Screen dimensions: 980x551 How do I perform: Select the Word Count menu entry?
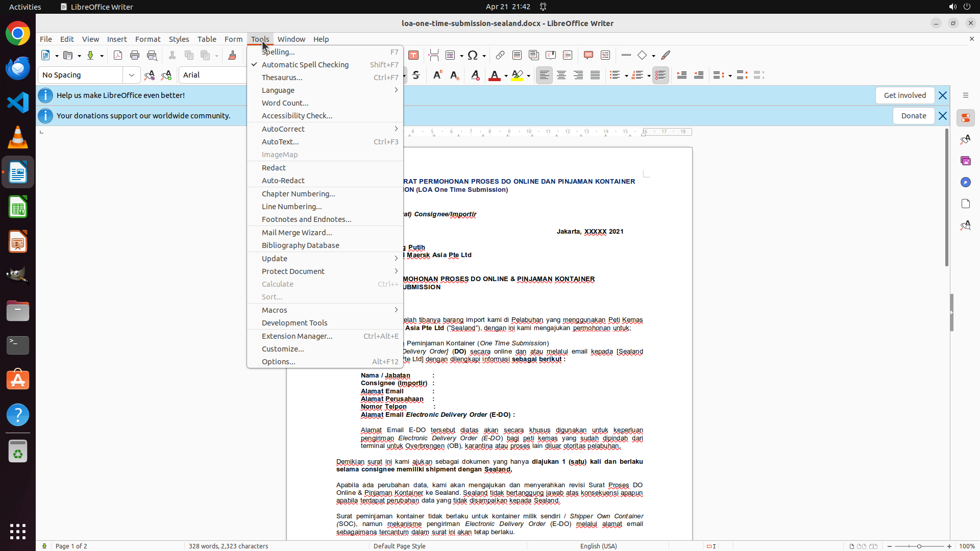pyautogui.click(x=285, y=103)
